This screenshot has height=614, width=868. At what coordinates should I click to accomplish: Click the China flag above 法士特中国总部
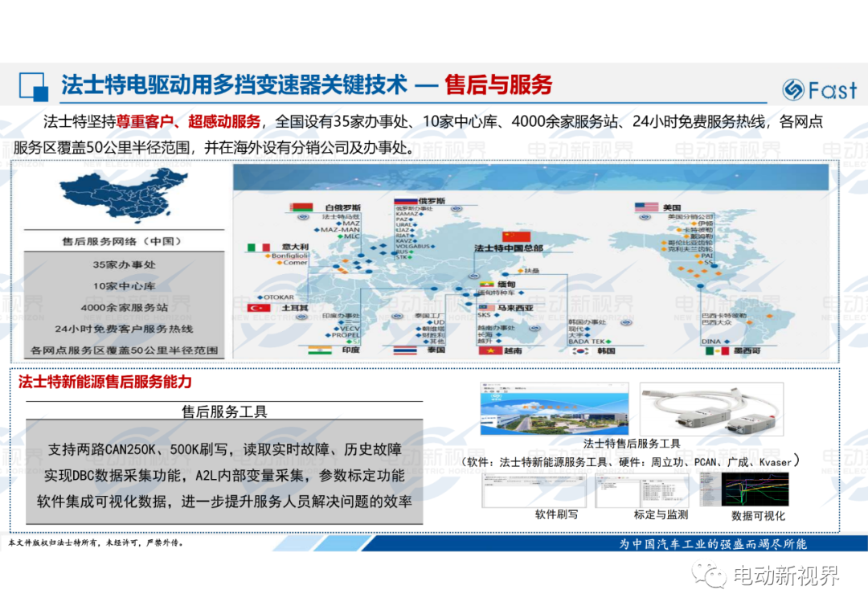tap(516, 236)
